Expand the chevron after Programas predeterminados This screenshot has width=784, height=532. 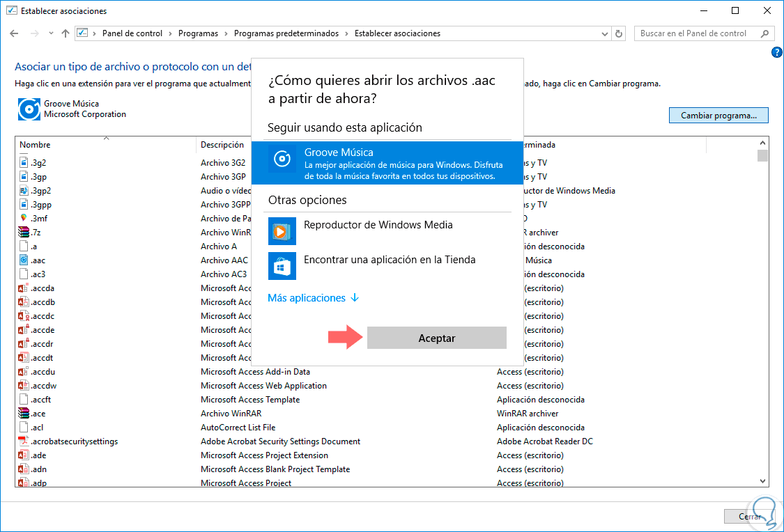click(346, 33)
